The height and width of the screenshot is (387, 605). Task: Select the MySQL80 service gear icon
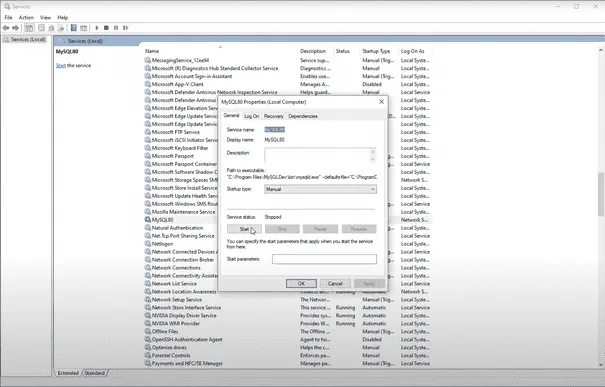pyautogui.click(x=147, y=220)
